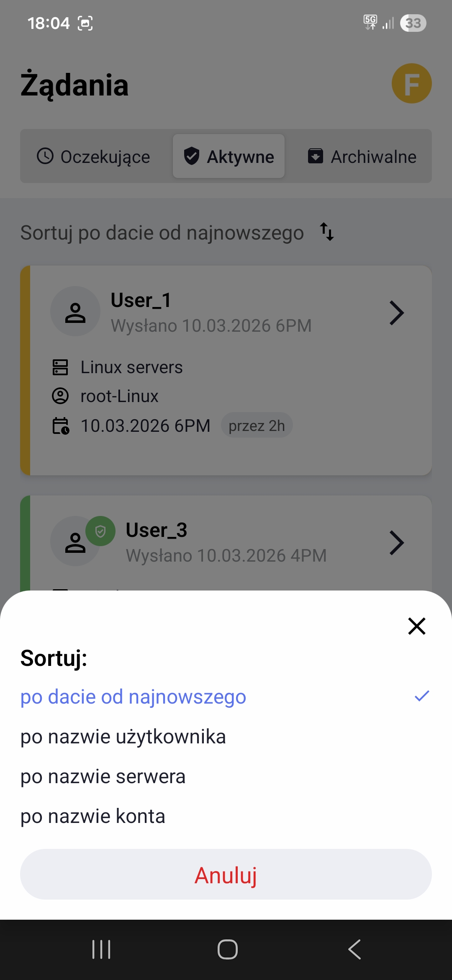Expand User_3 request chevron
Screen dimensions: 452x980
(396, 543)
